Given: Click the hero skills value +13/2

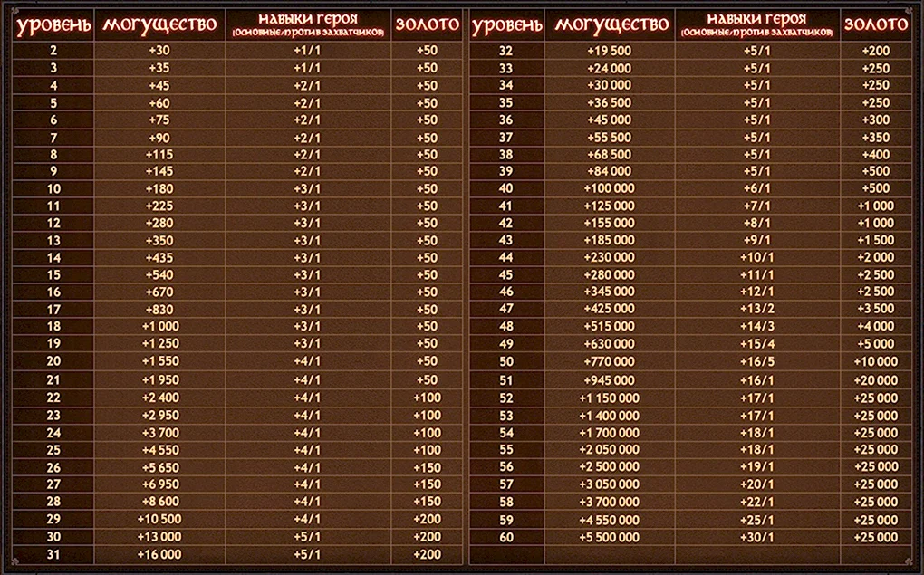Looking at the screenshot, I should pyautogui.click(x=757, y=309).
